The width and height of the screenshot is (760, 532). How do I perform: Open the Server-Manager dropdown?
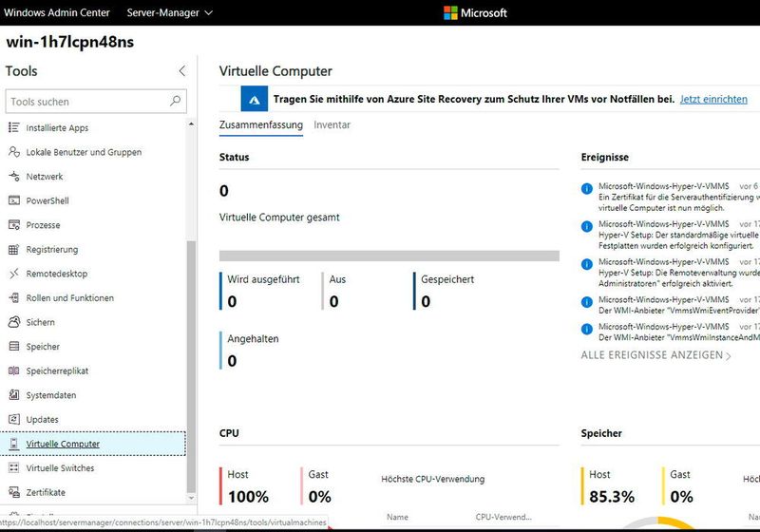[x=170, y=12]
